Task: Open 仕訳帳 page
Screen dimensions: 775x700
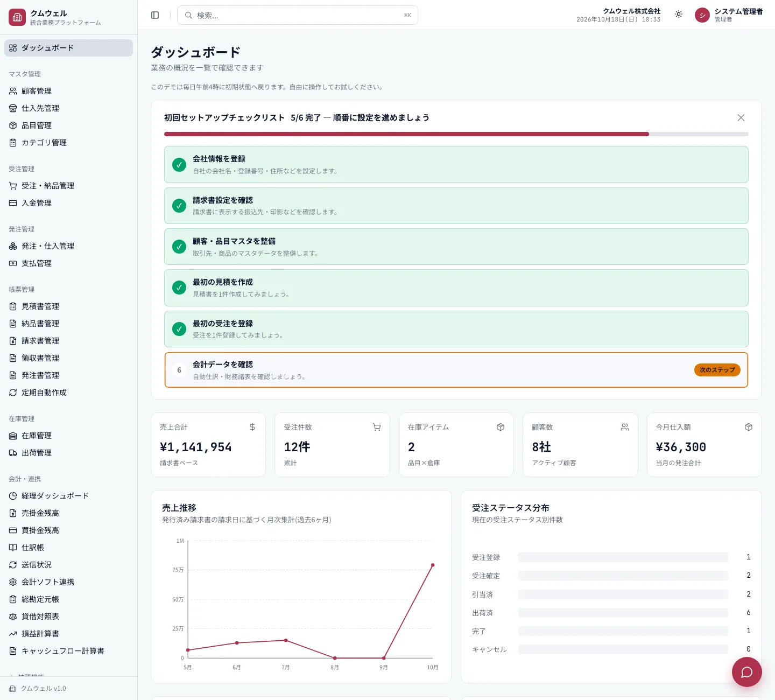Action: coord(68,548)
